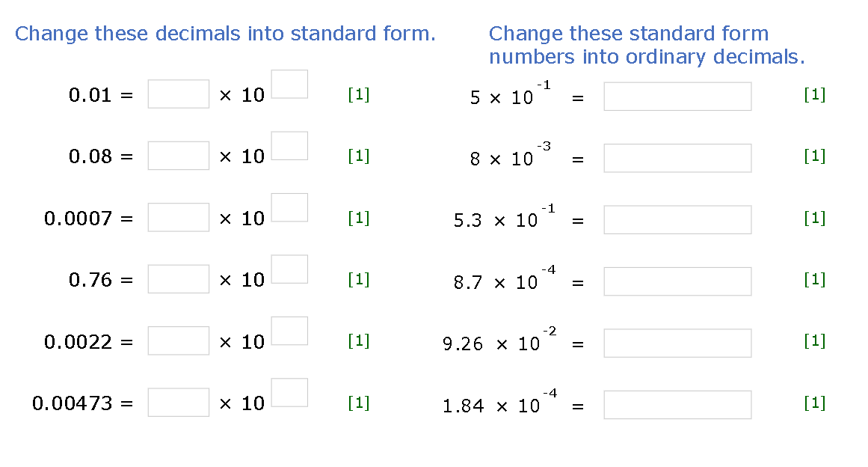Click the exponent box for 0.08

pos(289,145)
